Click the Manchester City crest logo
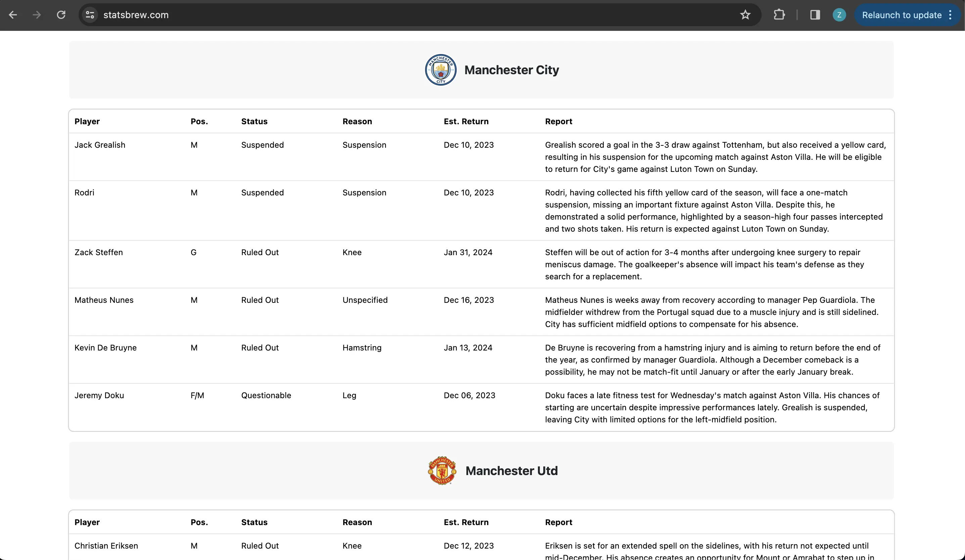 441,70
